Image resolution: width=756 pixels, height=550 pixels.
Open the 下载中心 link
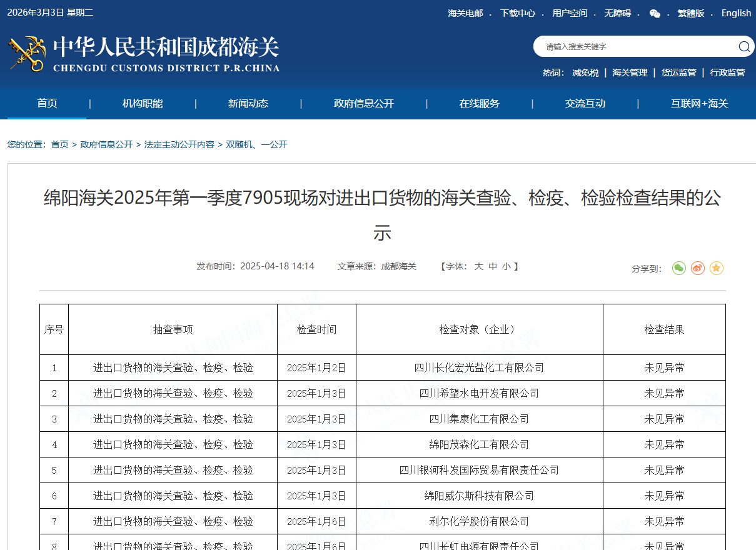tap(517, 13)
